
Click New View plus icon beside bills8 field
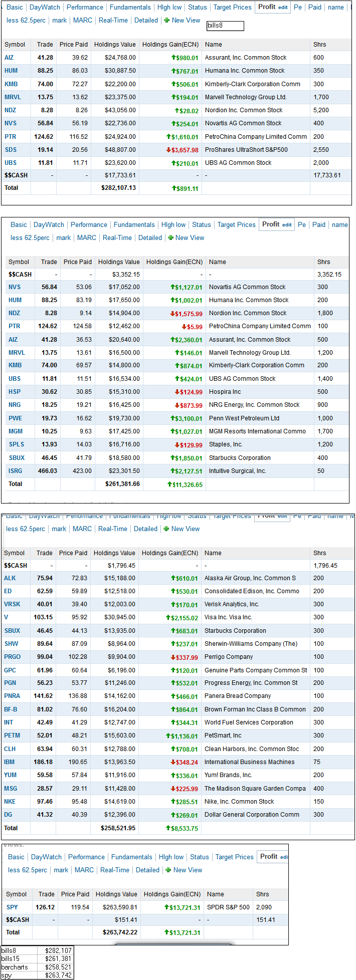pyautogui.click(x=167, y=20)
